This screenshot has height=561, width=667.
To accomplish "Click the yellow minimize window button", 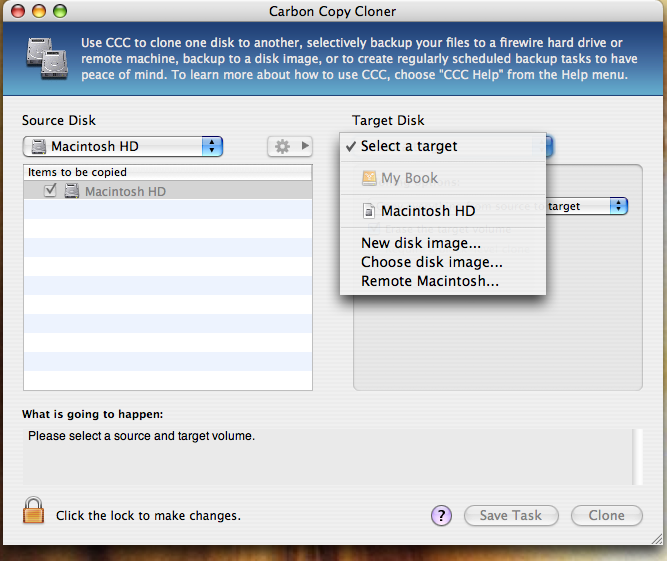I will click(39, 11).
